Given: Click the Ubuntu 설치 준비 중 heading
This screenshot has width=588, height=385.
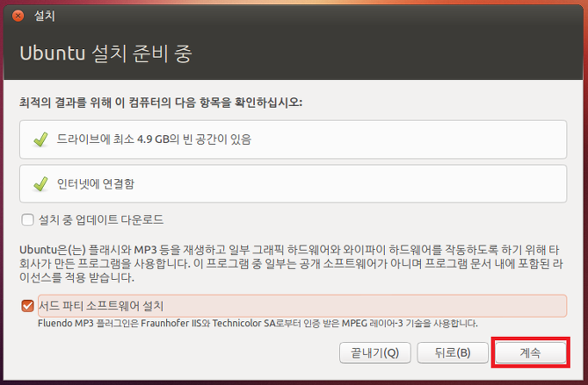Looking at the screenshot, I should (x=105, y=53).
